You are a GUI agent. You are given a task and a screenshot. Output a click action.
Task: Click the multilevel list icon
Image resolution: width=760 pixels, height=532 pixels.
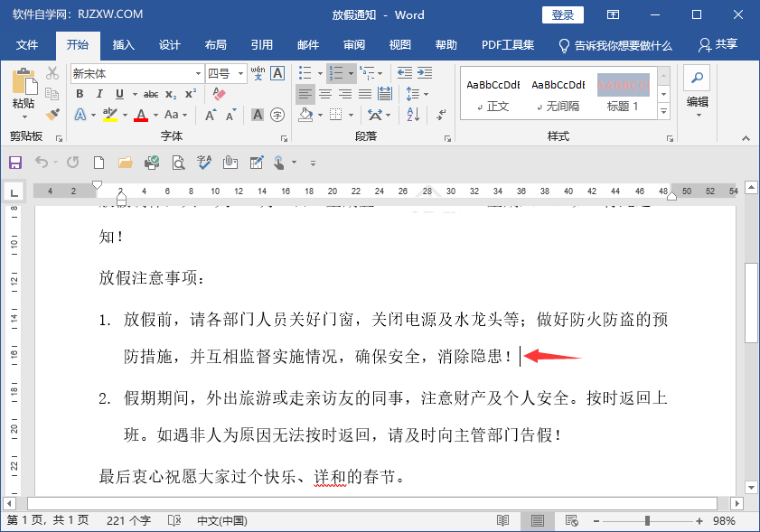point(367,73)
